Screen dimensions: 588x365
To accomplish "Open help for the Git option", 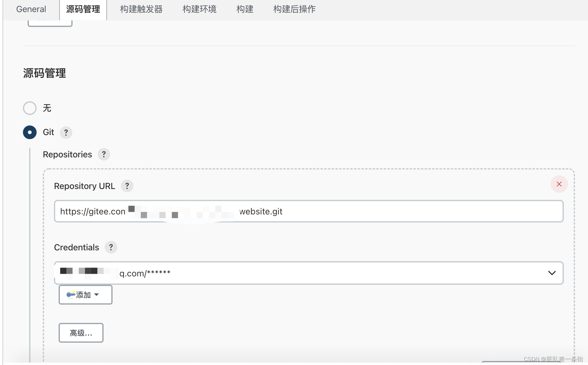I will [66, 133].
